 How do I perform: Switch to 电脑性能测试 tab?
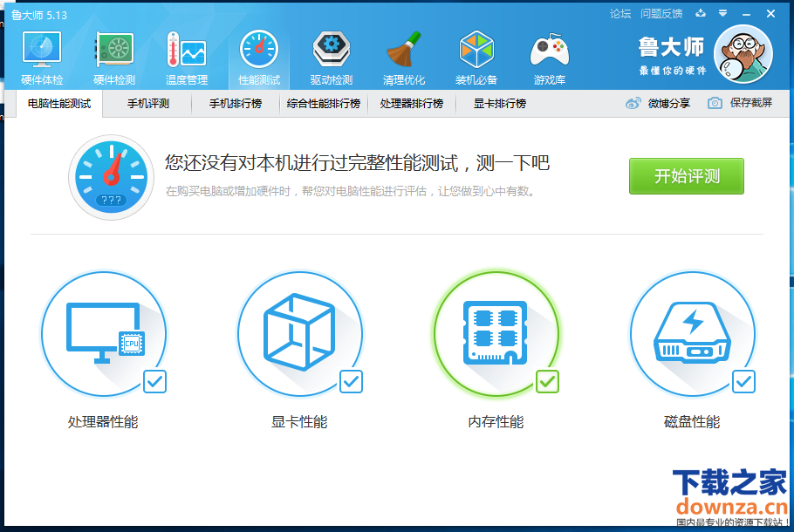(59, 104)
